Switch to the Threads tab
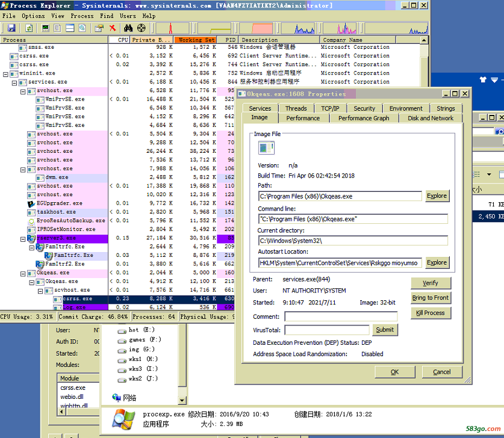Screen dimensions: 504x438 click(x=296, y=108)
